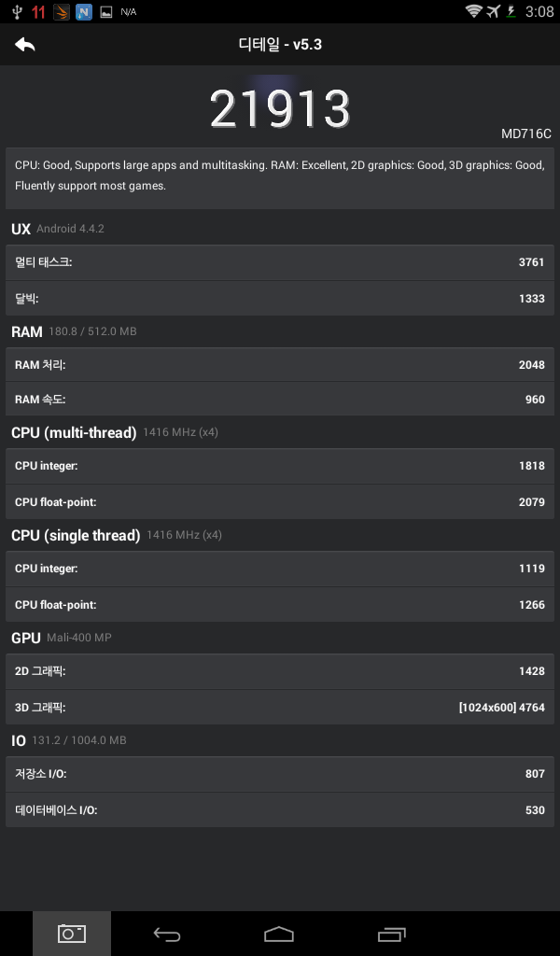
Task: Tap the USB connection status icon
Action: (x=16, y=12)
